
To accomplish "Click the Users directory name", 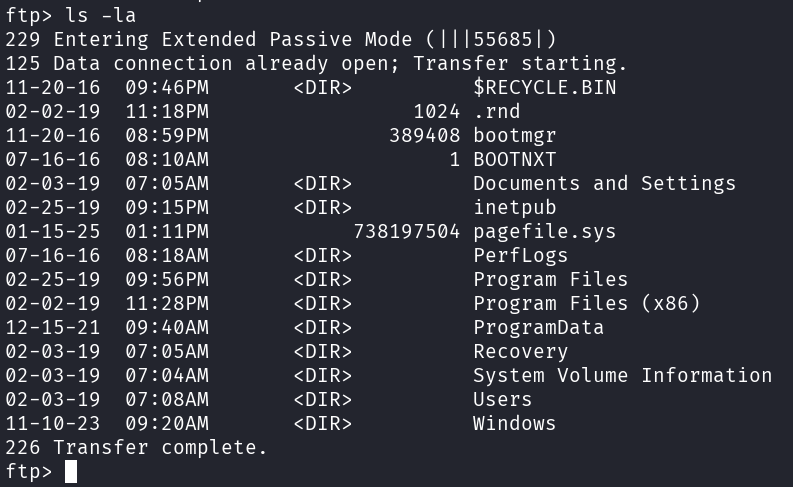I will coord(502,399).
